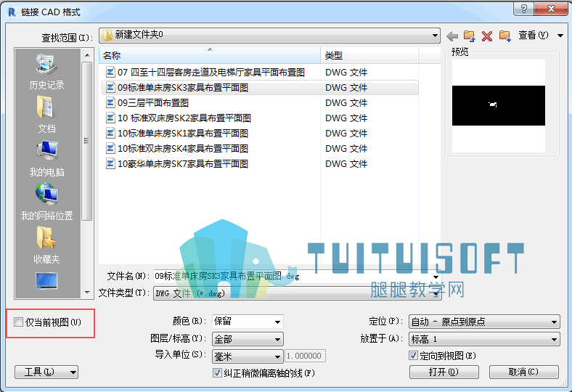The width and height of the screenshot is (572, 392).
Task: Click the black preview thumbnail
Action: point(498,106)
